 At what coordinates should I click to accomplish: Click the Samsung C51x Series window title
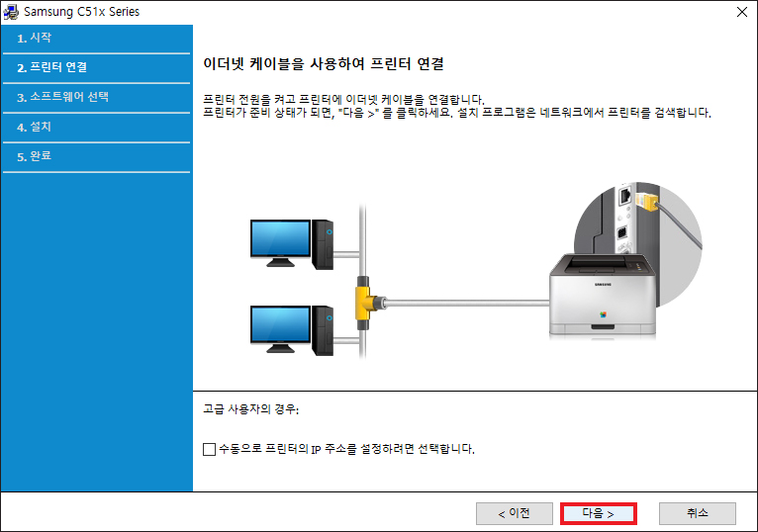tap(82, 12)
